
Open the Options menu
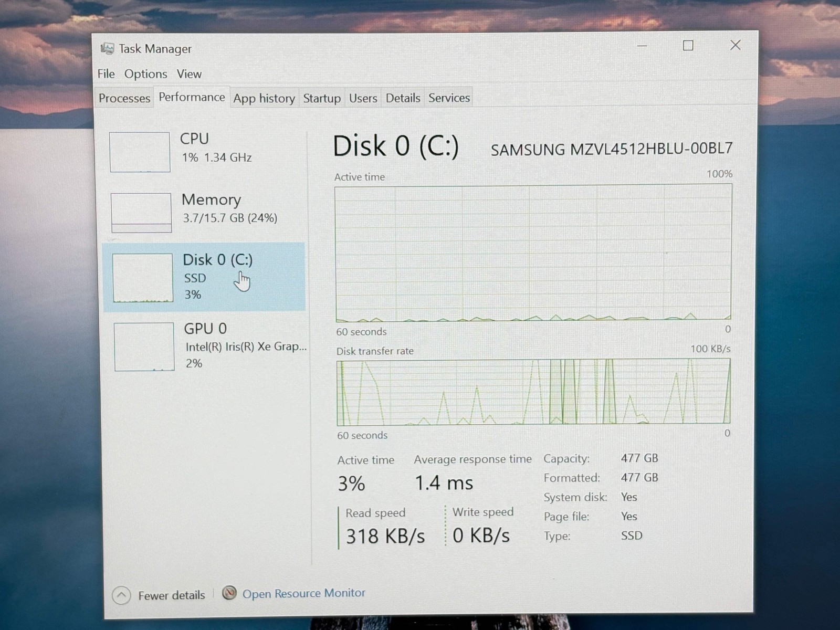click(x=146, y=74)
